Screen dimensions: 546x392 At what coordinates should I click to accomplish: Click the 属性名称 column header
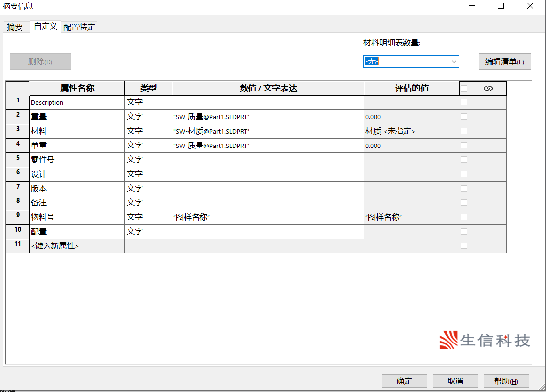[77, 88]
